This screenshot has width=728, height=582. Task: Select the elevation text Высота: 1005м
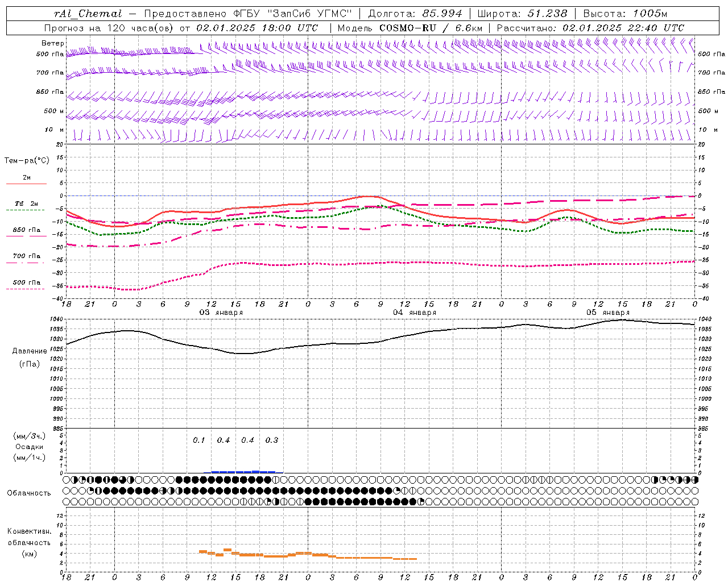625,14
